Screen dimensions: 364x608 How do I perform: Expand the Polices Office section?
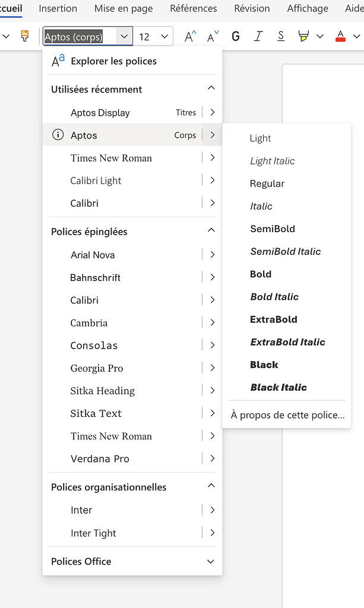pyautogui.click(x=210, y=561)
